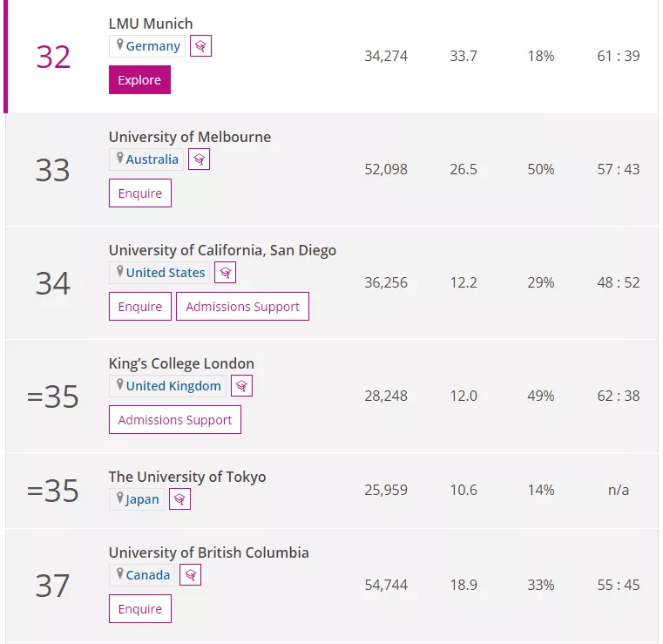Click graduation cap icon beside Germany
The width and height of the screenshot is (663, 644).
pyautogui.click(x=200, y=46)
